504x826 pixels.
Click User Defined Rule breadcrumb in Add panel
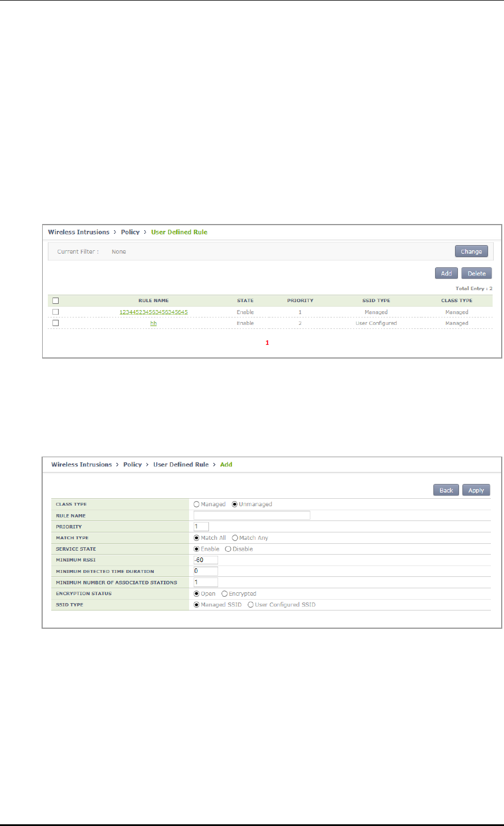[x=181, y=465]
